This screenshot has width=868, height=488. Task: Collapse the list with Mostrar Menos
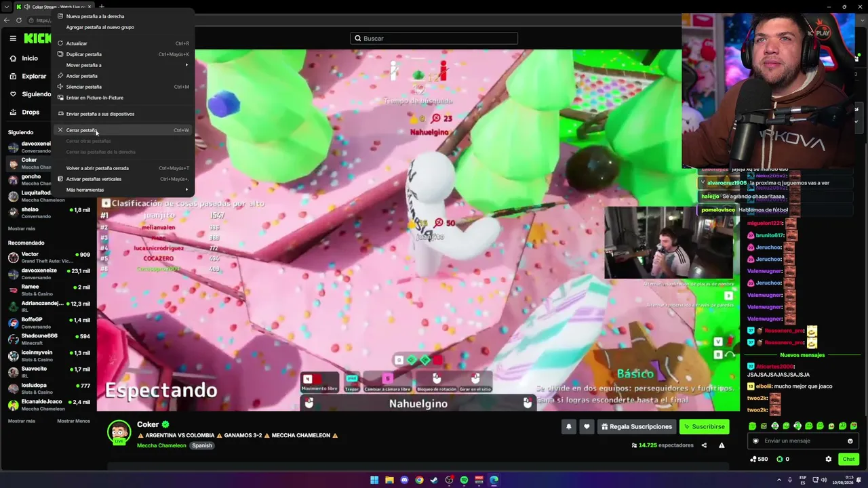73,421
